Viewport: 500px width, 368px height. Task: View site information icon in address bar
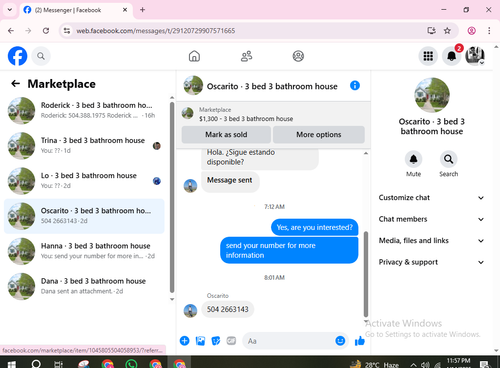[x=67, y=31]
